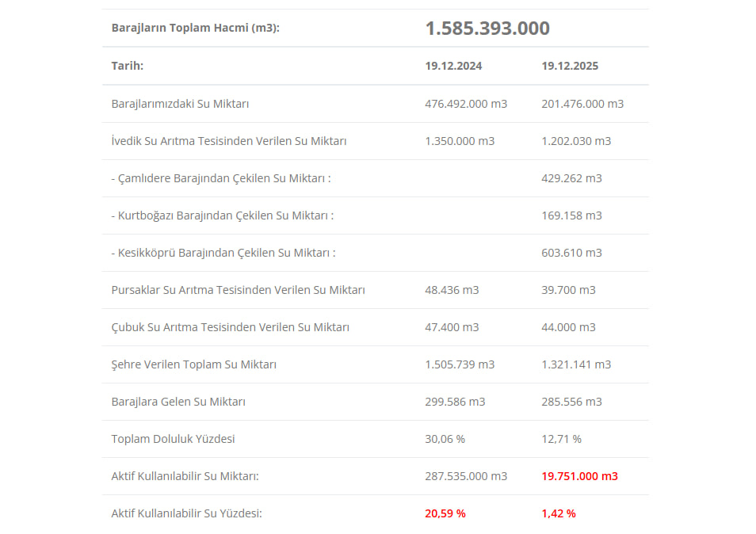756x534 pixels.
Task: Click the 2025 city total 1.321.141 m3
Action: coord(576,364)
